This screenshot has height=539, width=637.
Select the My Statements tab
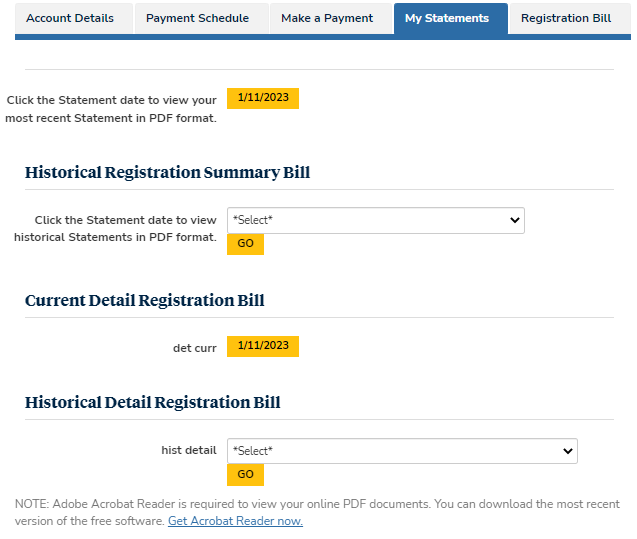(447, 18)
